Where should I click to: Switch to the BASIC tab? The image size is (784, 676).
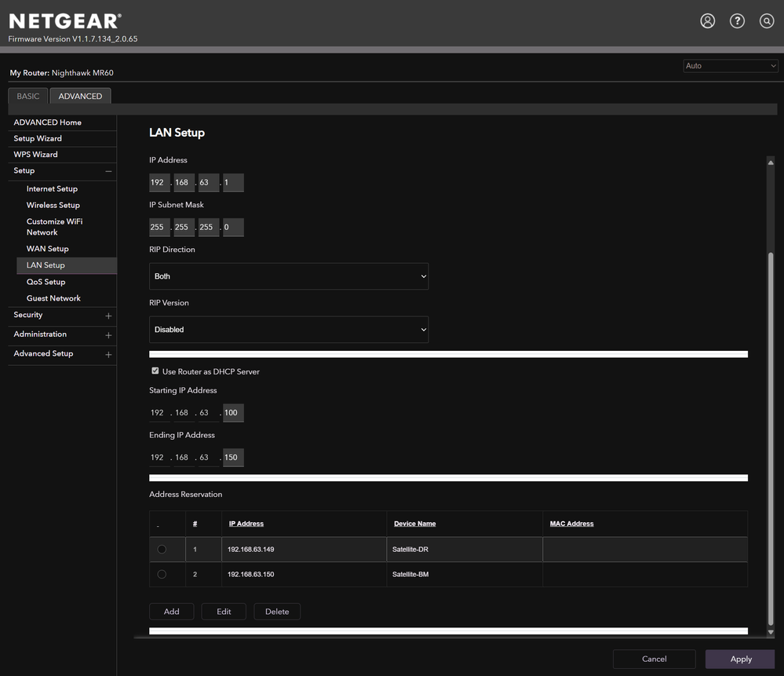28,97
